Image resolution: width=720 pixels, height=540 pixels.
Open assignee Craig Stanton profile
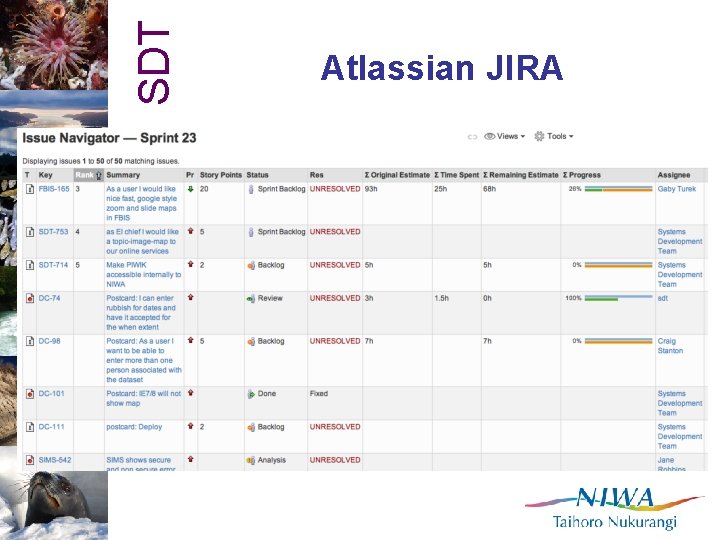point(670,346)
